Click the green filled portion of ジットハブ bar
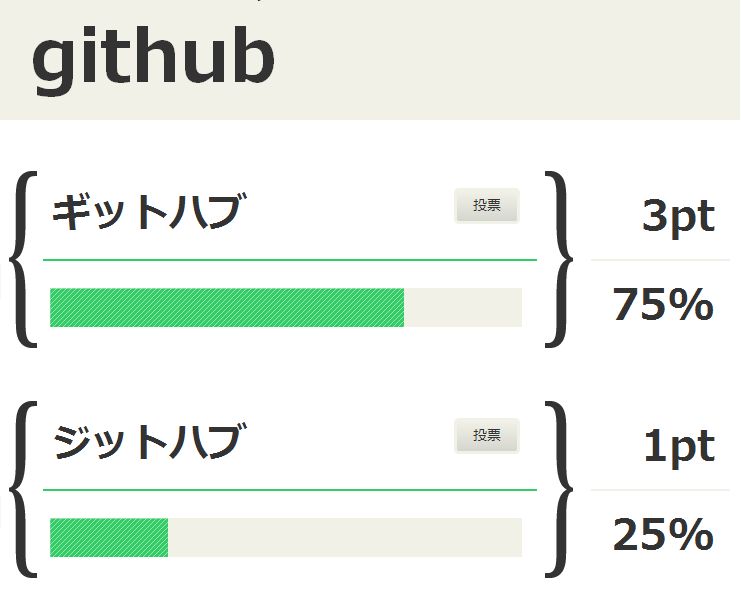741x589 pixels. coord(109,537)
